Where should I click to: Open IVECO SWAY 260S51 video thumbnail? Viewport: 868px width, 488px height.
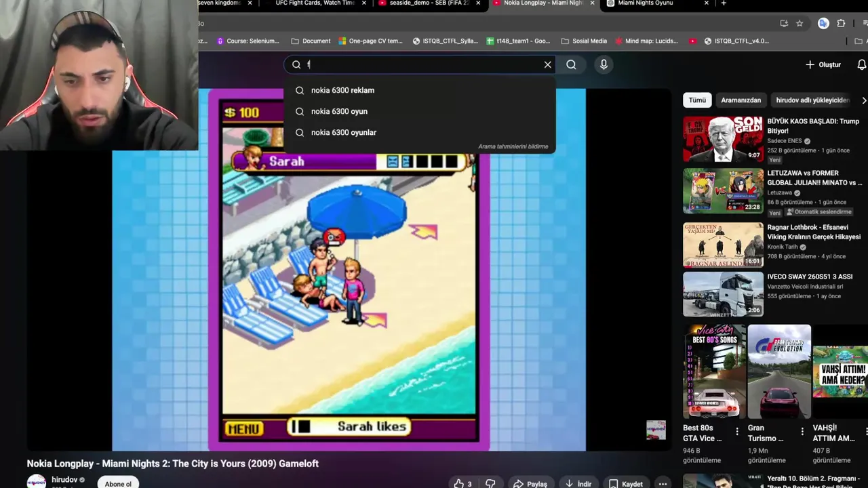723,294
